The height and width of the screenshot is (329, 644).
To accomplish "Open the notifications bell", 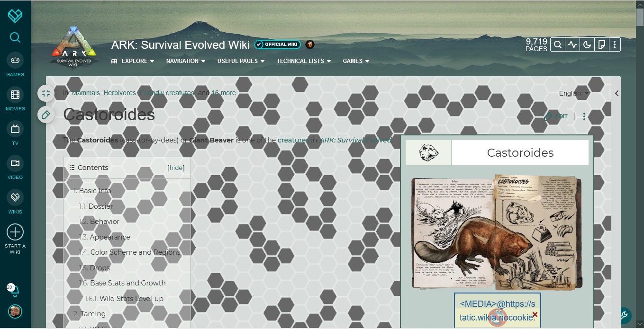I will (x=14, y=290).
